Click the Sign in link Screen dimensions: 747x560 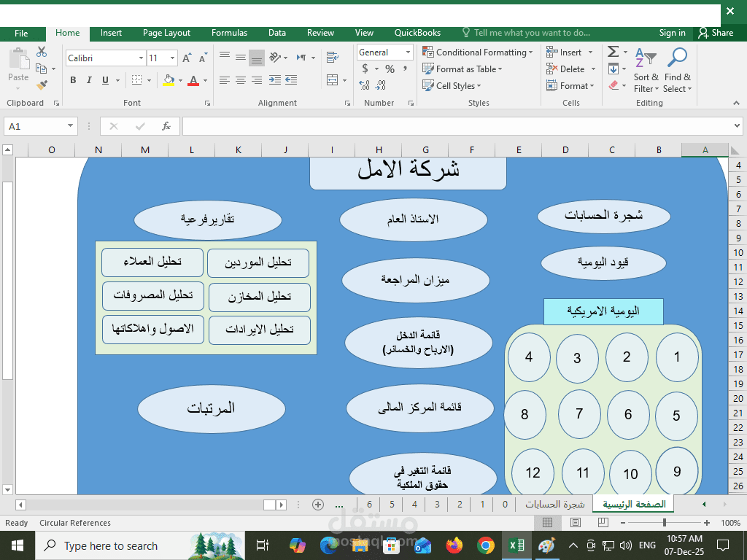[x=672, y=33]
